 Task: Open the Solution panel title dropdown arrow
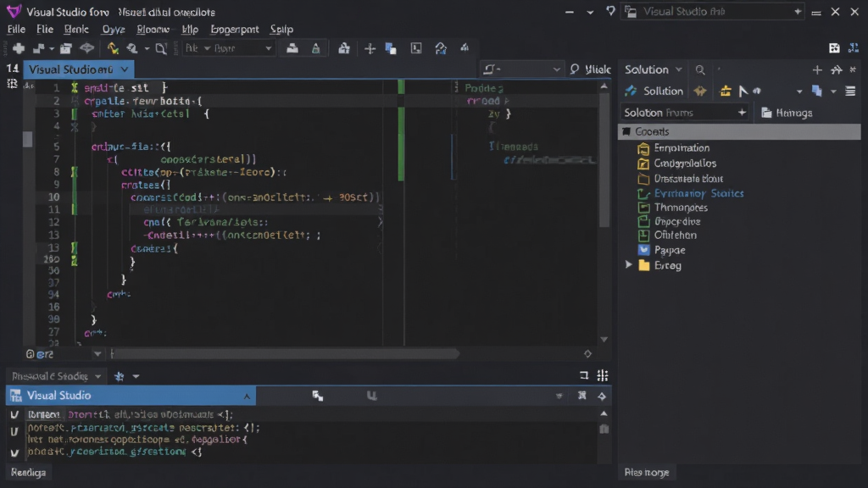tap(679, 69)
